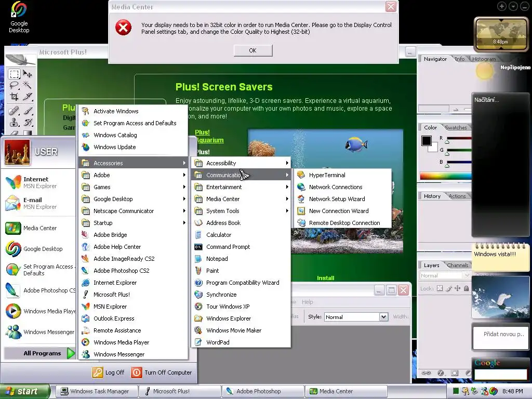The width and height of the screenshot is (532, 399).
Task: Click the Add layer mask icon
Action: click(455, 373)
